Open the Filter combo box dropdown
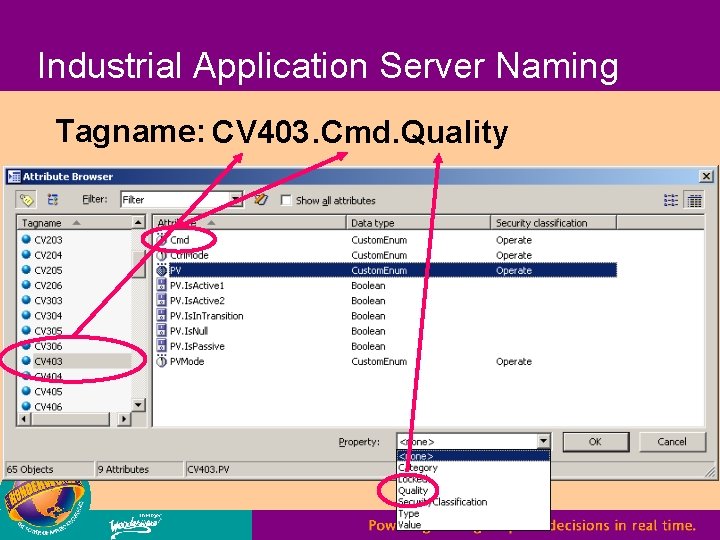The height and width of the screenshot is (540, 720). pyautogui.click(x=236, y=200)
